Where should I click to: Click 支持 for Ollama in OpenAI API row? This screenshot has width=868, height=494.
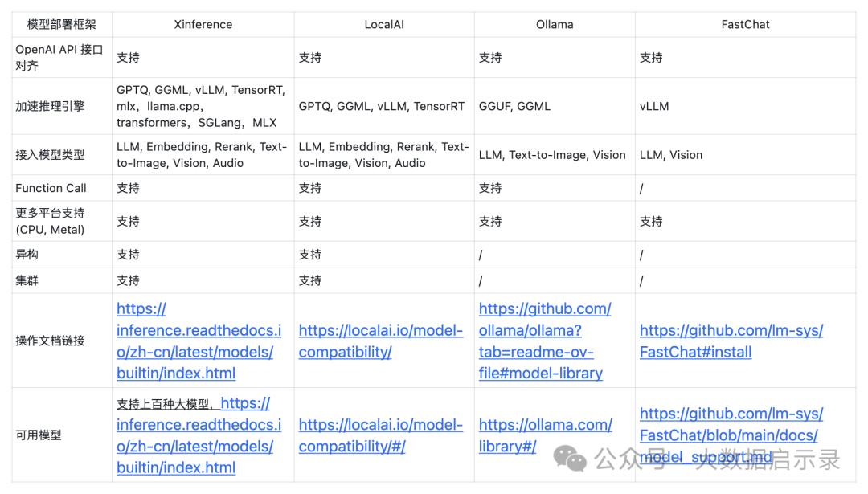(x=490, y=58)
